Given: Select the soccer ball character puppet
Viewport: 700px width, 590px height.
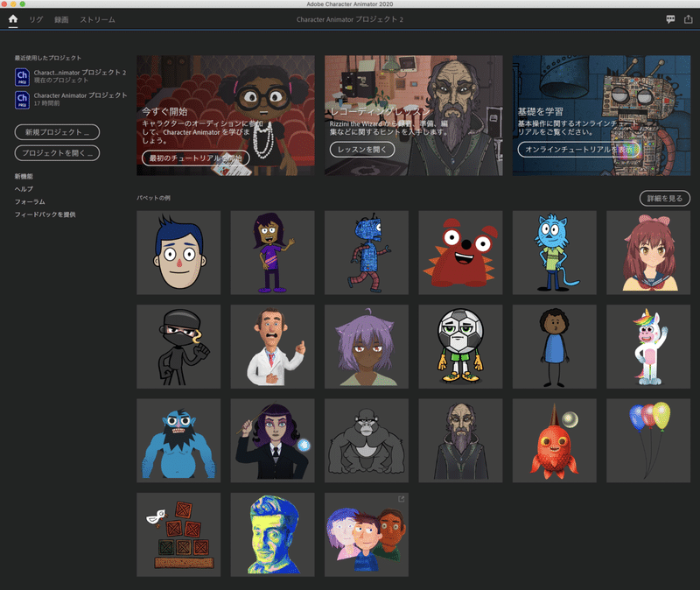Looking at the screenshot, I should point(460,347).
